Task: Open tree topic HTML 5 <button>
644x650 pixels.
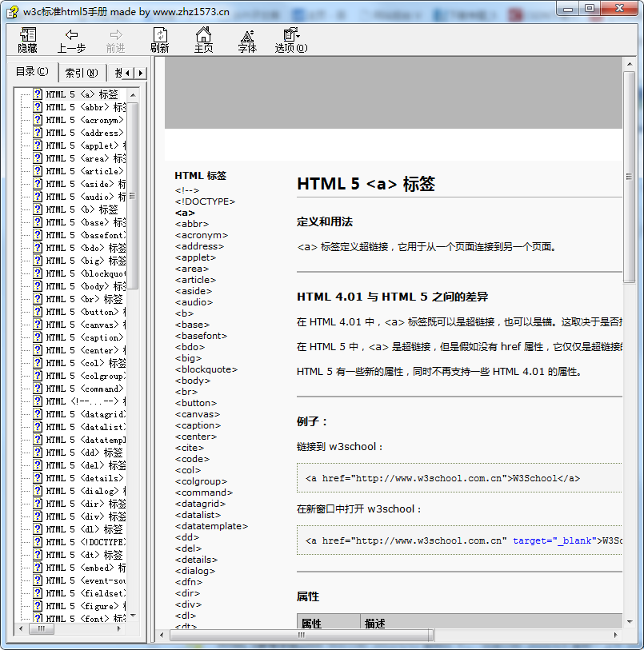Action: tap(85, 312)
